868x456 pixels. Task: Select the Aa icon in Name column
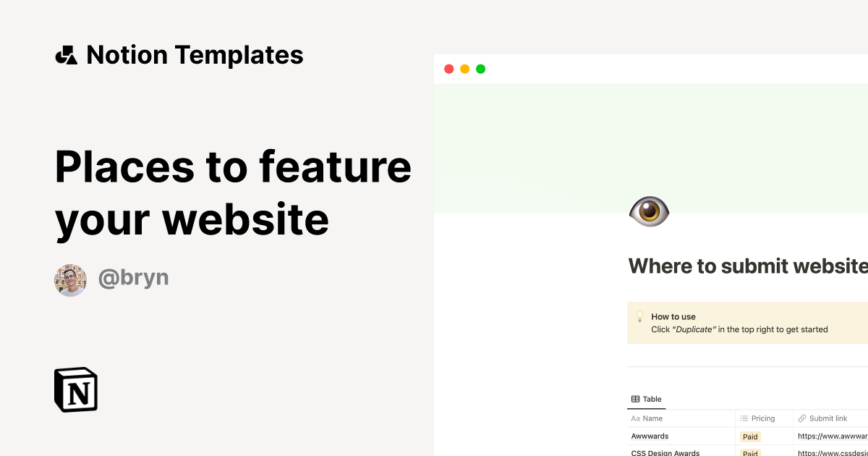coord(635,418)
